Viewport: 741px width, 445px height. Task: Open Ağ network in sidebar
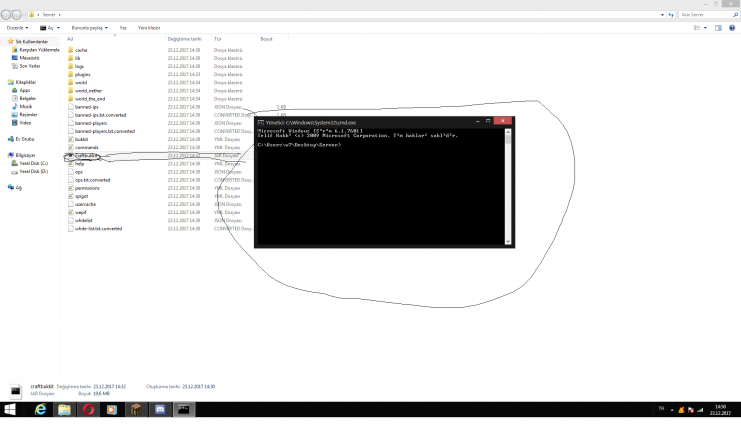point(18,188)
